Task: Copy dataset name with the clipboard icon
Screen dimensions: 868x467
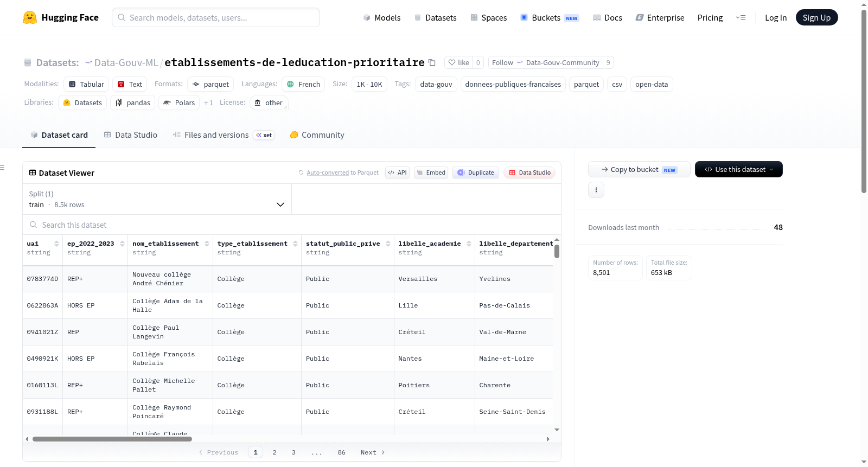Action: click(x=432, y=62)
